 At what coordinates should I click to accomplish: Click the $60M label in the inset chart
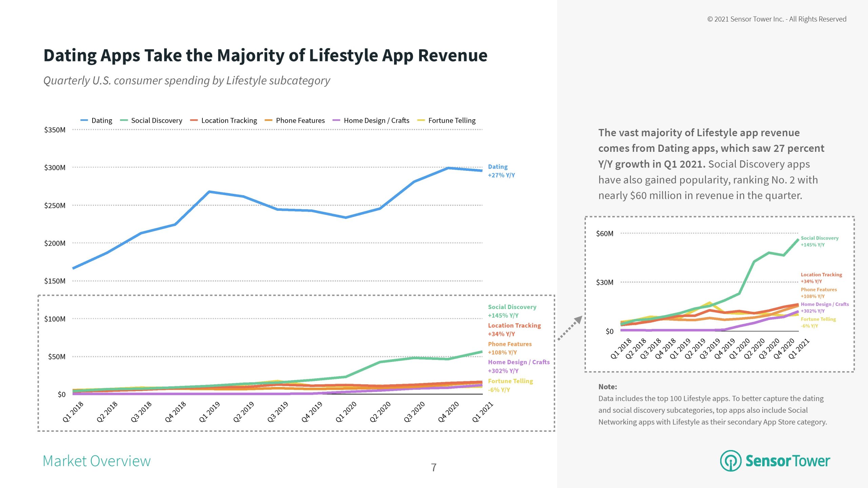[x=605, y=233]
